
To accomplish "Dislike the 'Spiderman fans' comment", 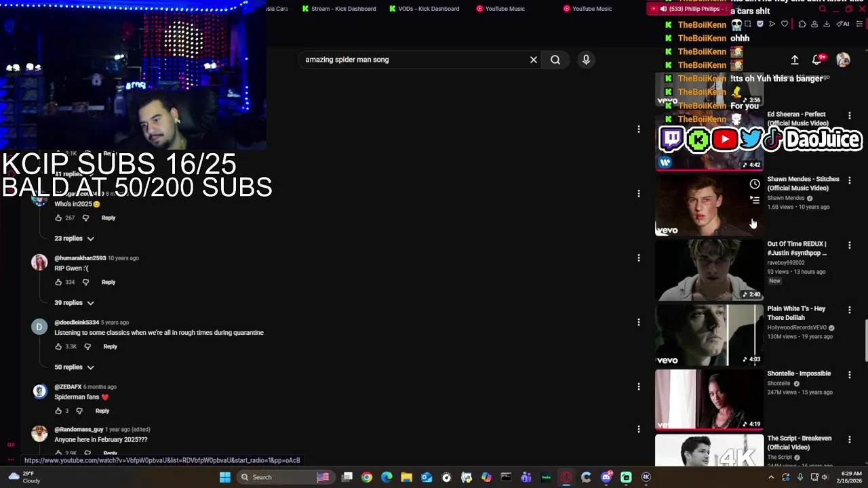I will (x=79, y=411).
